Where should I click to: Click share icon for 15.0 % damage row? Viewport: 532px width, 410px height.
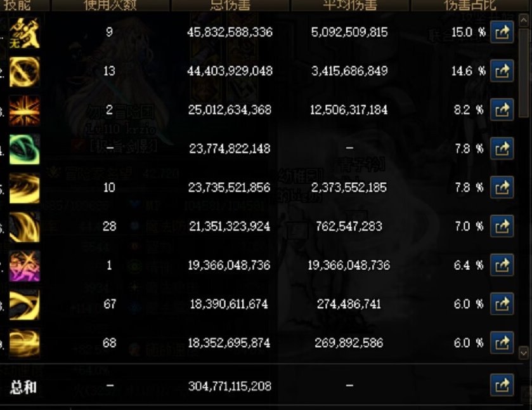click(502, 32)
